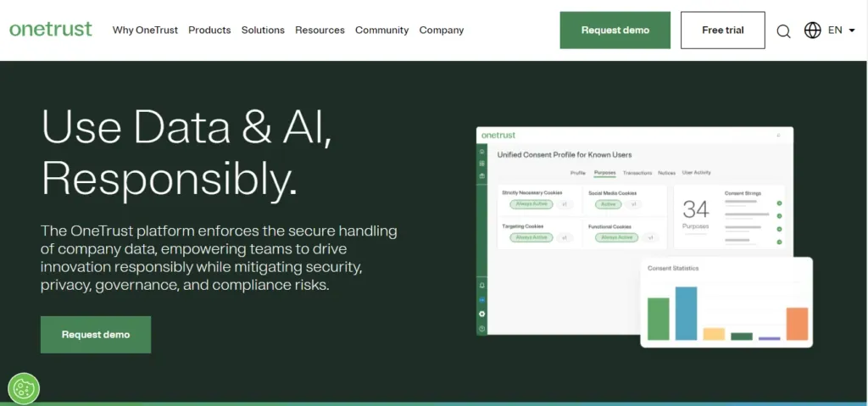Screen dimensions: 868x406
Task: Click the settings gear icon in the dashboard sidebar
Action: tap(481, 314)
